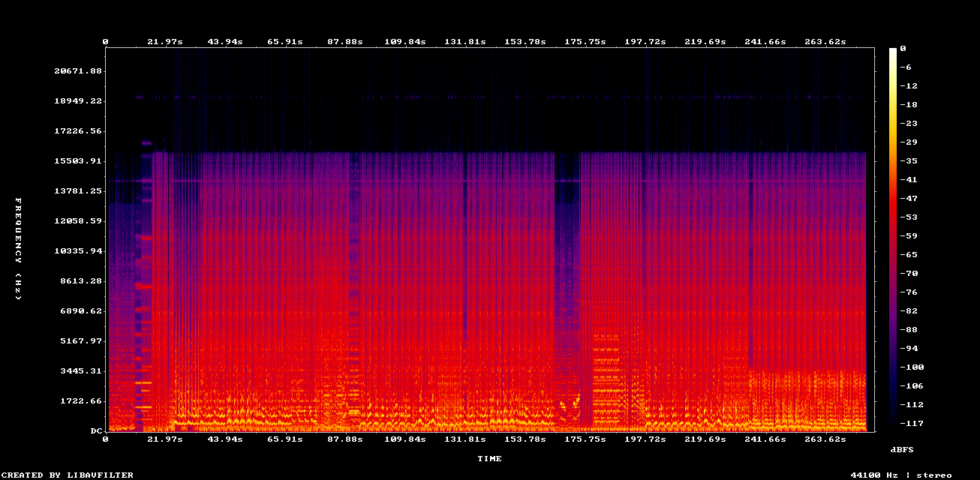Click the TIME axis title
The image size is (980, 480).
[490, 458]
